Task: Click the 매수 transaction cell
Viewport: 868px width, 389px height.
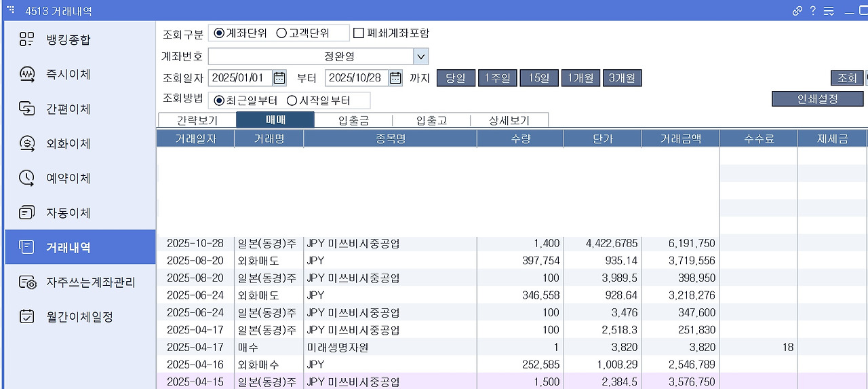Action: click(x=269, y=347)
